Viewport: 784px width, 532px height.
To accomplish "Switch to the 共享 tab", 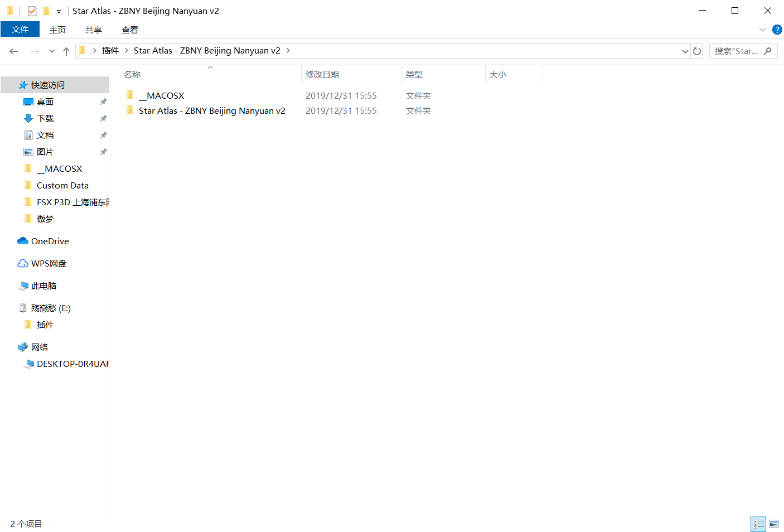I will [x=94, y=30].
